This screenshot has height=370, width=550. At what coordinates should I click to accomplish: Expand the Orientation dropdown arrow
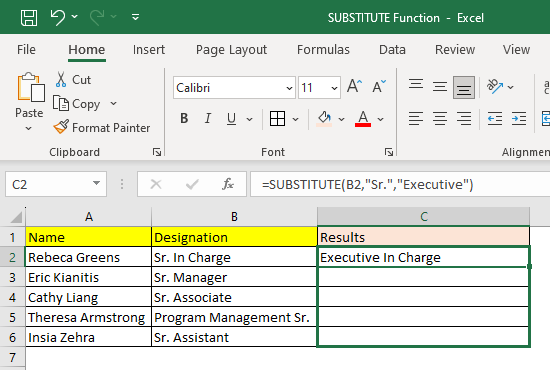511,87
